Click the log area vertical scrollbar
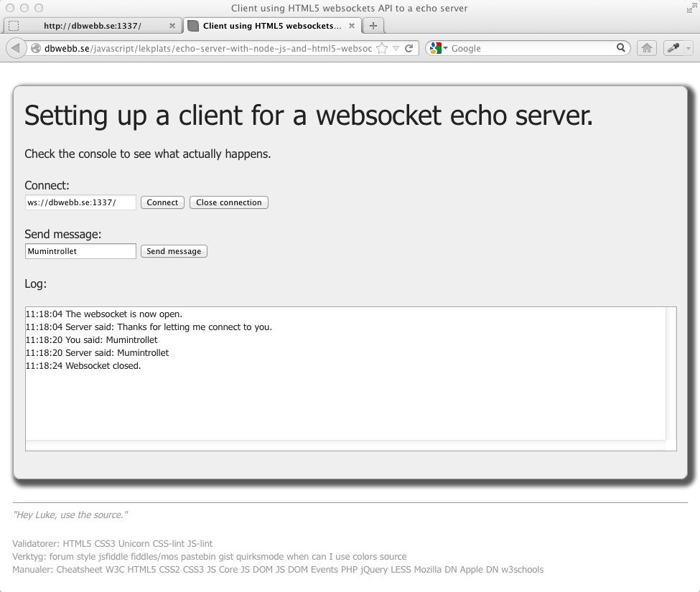Image resolution: width=700 pixels, height=592 pixels. (x=671, y=373)
